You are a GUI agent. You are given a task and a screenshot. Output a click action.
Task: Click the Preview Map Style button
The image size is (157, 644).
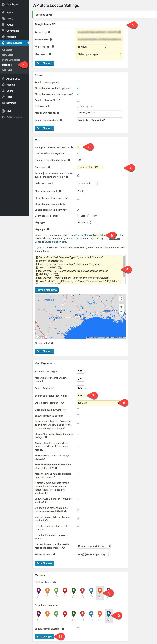click(x=47, y=290)
